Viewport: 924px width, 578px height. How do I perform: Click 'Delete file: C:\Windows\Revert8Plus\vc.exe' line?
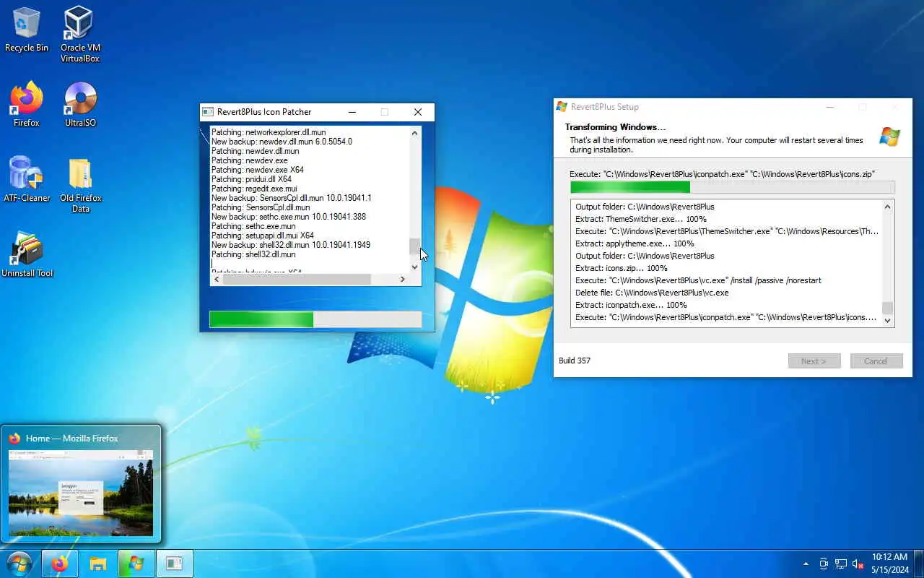click(652, 293)
